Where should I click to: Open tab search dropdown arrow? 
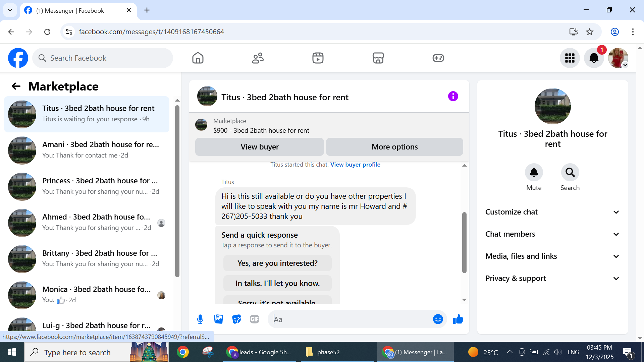10,10
